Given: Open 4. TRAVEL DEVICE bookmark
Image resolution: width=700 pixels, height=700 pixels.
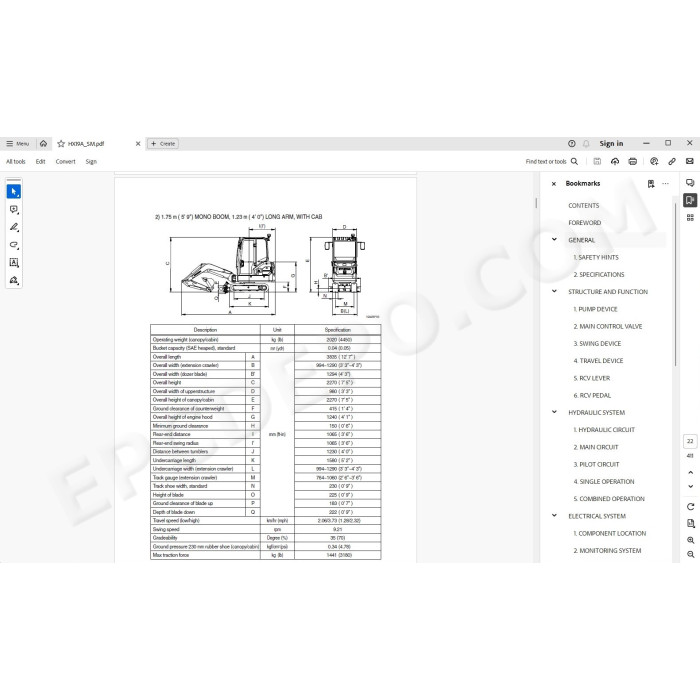Looking at the screenshot, I should pyautogui.click(x=598, y=361).
